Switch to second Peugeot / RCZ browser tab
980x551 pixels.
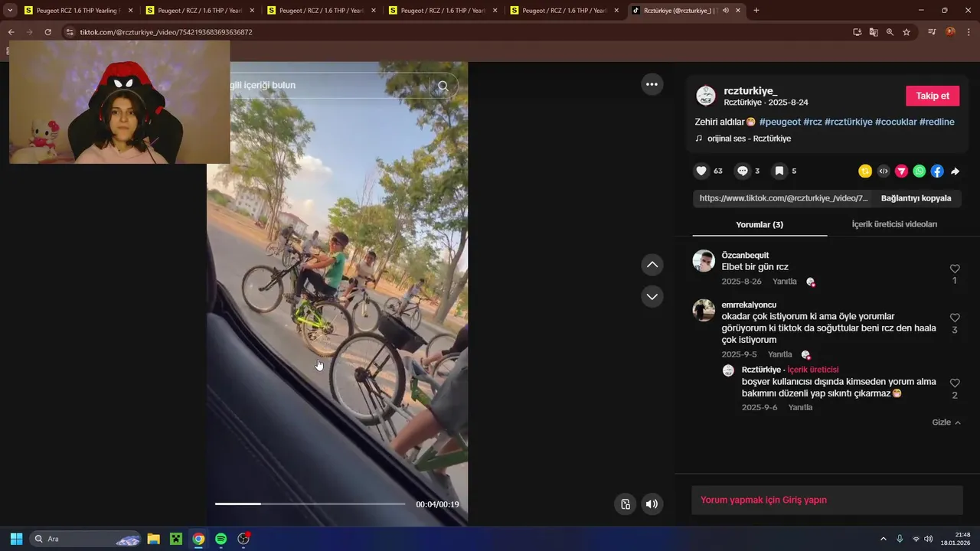(x=201, y=11)
